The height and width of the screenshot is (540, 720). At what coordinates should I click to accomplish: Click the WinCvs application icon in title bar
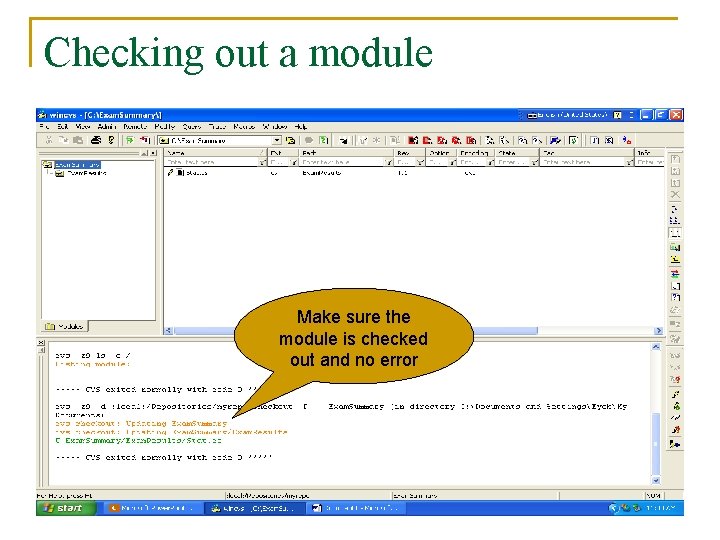42,114
